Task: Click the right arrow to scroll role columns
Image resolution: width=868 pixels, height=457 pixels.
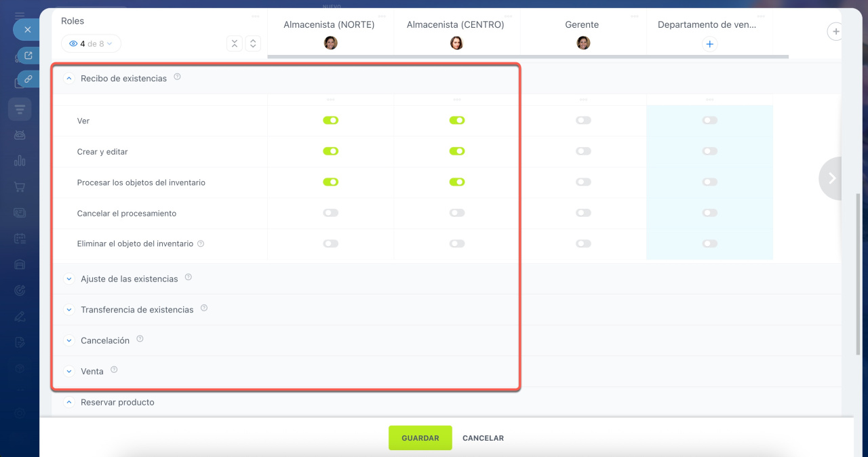Action: (831, 178)
